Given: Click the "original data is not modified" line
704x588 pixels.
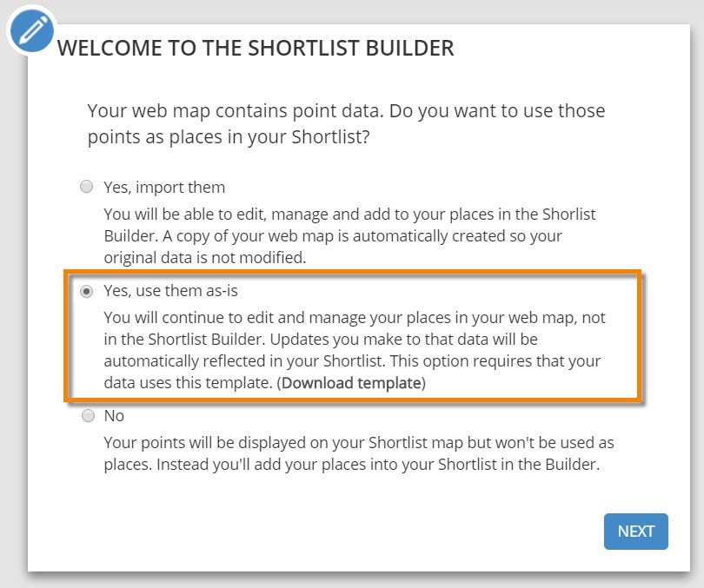Looking at the screenshot, I should point(207,257).
